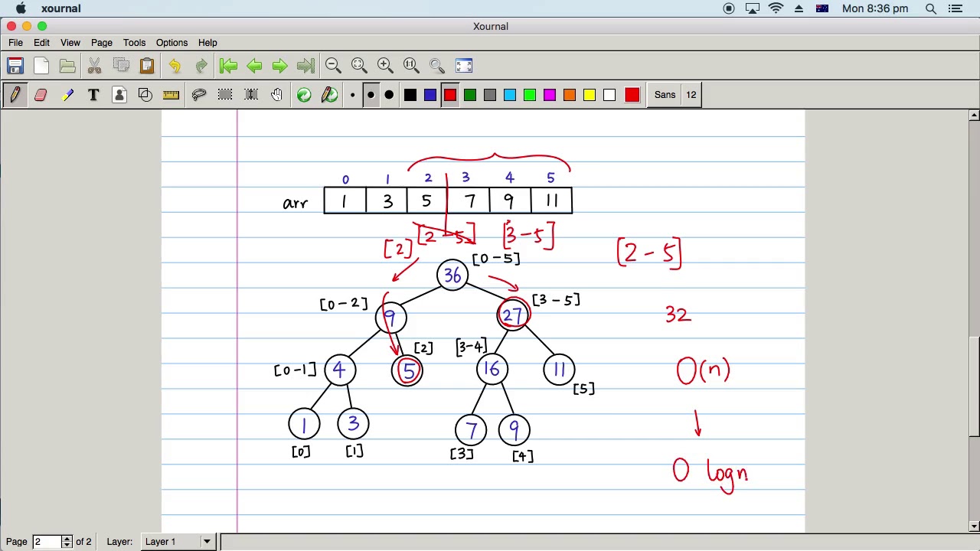Viewport: 980px width, 551px height.
Task: Pick the green pen color
Action: [470, 95]
